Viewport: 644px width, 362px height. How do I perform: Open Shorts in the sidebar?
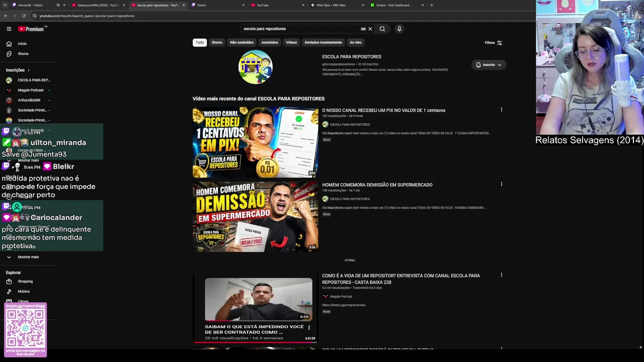click(23, 54)
